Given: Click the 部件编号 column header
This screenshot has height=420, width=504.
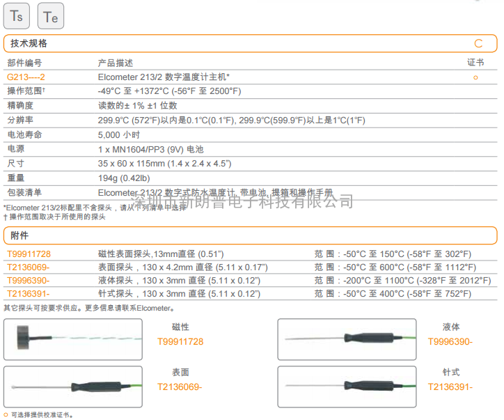Looking at the screenshot, I should click(25, 63).
